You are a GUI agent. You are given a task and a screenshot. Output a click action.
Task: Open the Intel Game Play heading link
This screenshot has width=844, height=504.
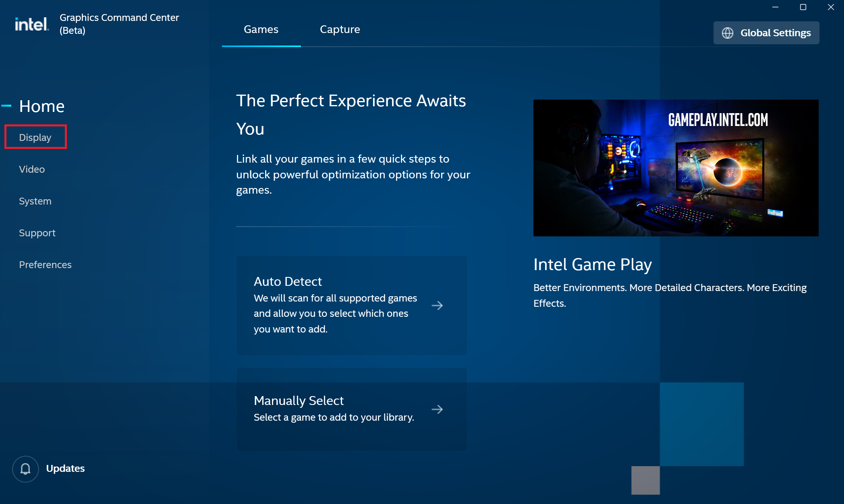(x=592, y=264)
